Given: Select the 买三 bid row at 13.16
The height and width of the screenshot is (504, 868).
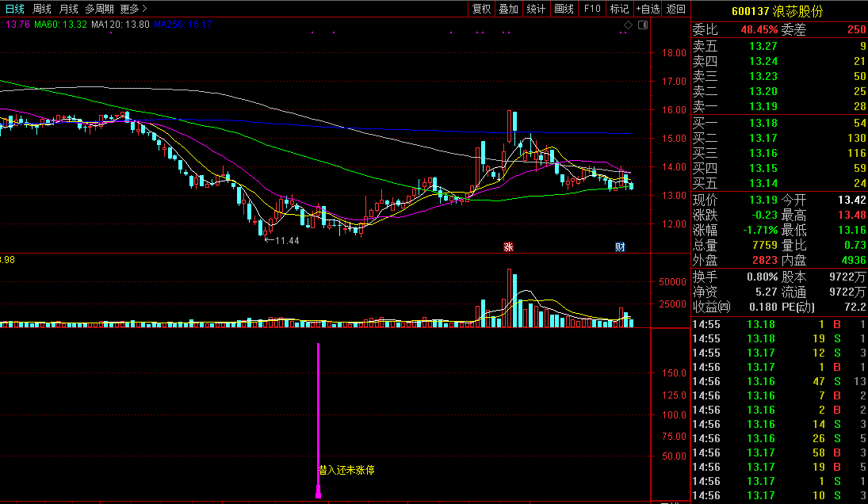Looking at the screenshot, I should point(779,153).
